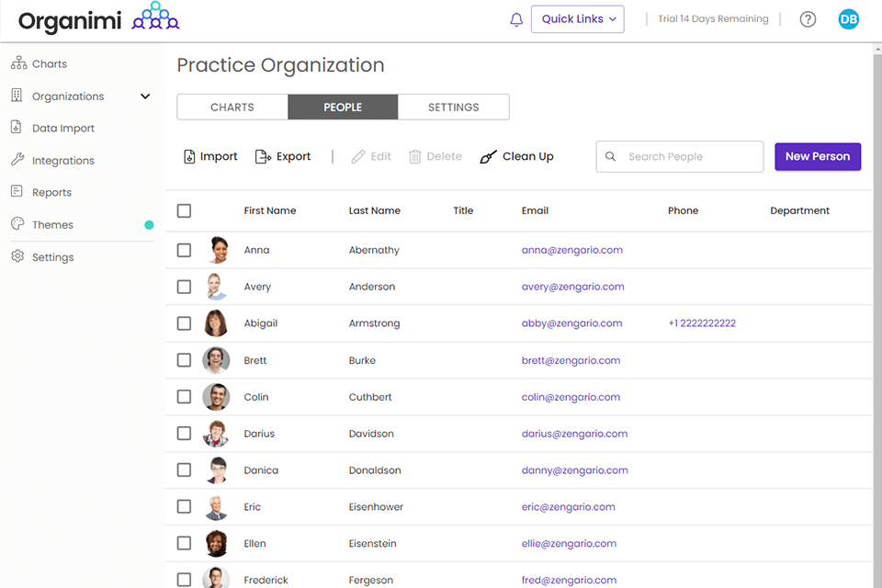Click Danica Donaldson's profile photo
This screenshot has width=882, height=588.
(217, 469)
